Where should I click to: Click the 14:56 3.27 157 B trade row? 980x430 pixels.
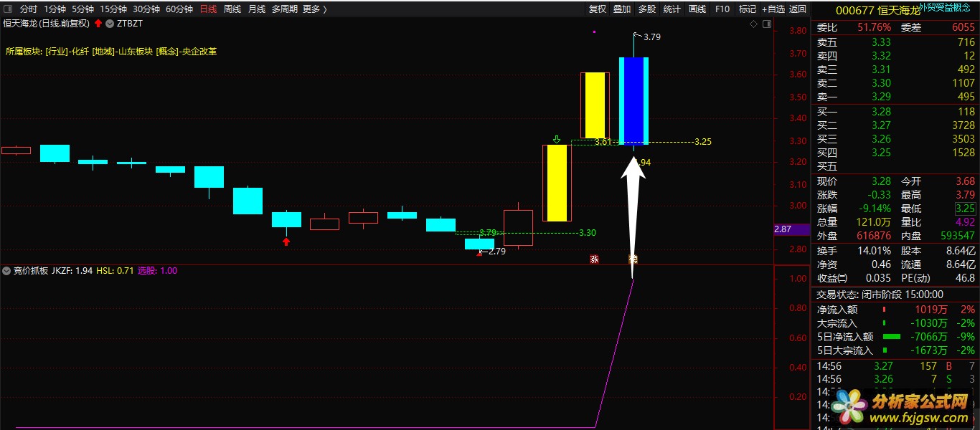895,366
